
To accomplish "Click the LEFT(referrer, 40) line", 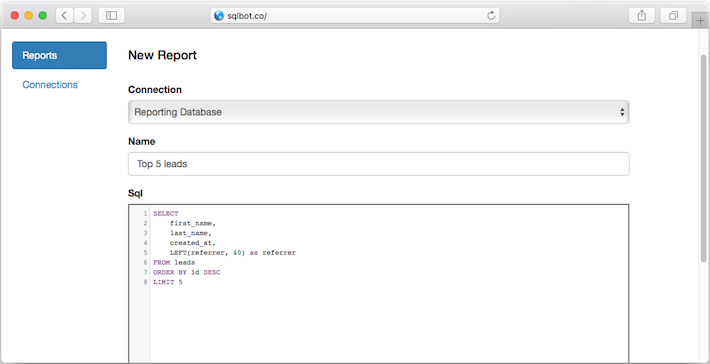I will [x=233, y=253].
